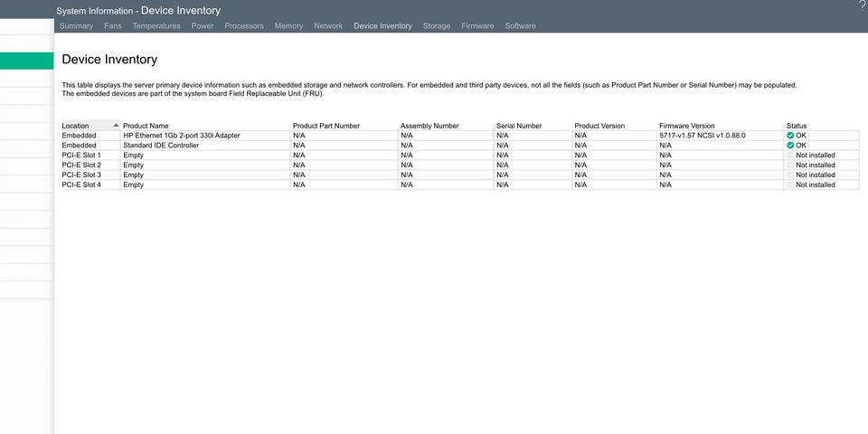Sort table by Product Name header
The image size is (868, 434).
[x=146, y=126]
